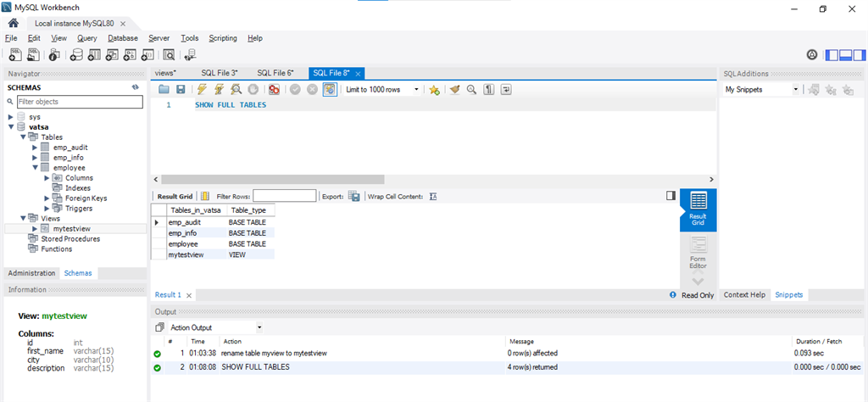The height and width of the screenshot is (402, 868).
Task: Open SQL script file in new tab
Action: (34, 54)
